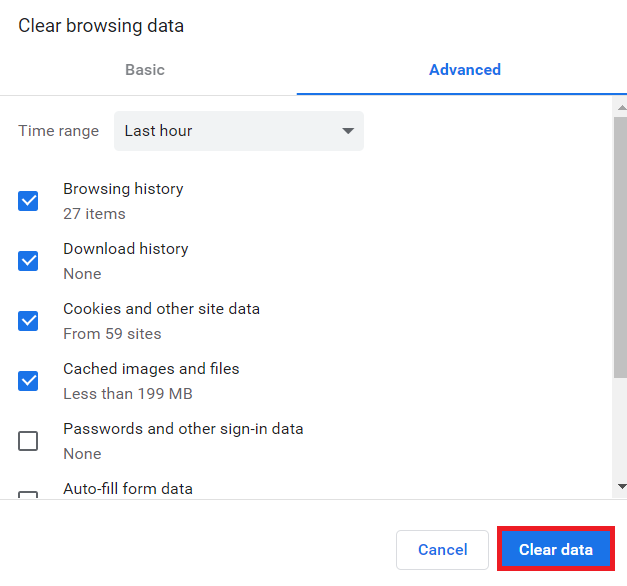Image resolution: width=627 pixels, height=586 pixels.
Task: Click the scrollbar up arrow
Action: pyautogui.click(x=620, y=107)
